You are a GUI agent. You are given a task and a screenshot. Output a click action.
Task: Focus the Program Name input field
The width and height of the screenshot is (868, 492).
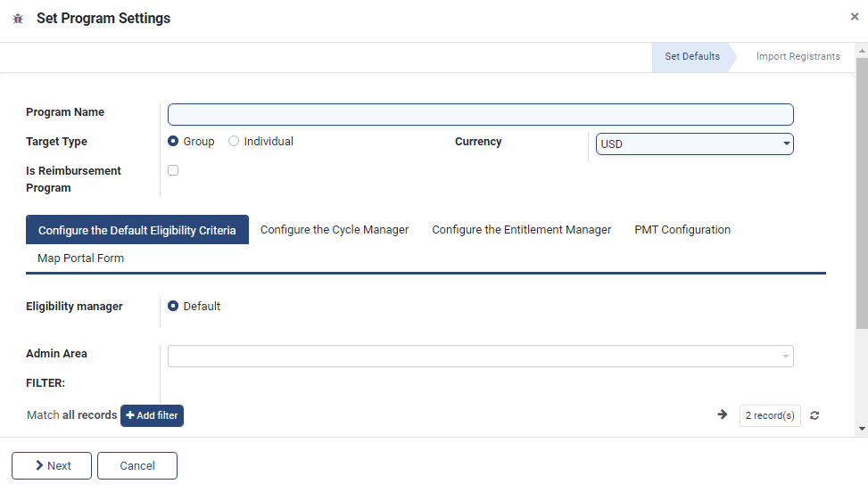click(481, 115)
